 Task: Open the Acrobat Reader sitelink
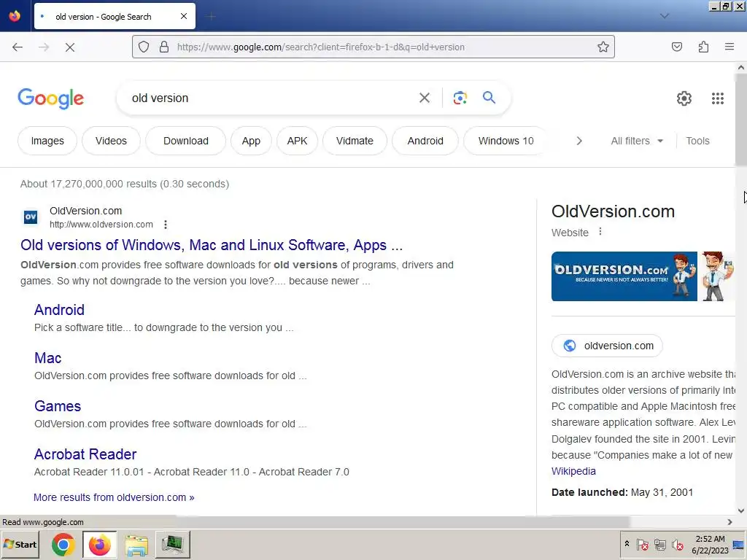[85, 454]
